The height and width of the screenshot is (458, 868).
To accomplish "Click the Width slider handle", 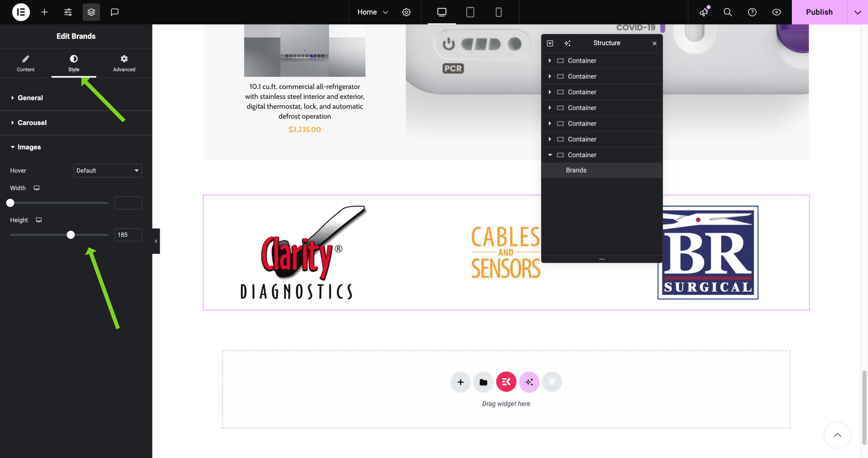I will point(10,203).
